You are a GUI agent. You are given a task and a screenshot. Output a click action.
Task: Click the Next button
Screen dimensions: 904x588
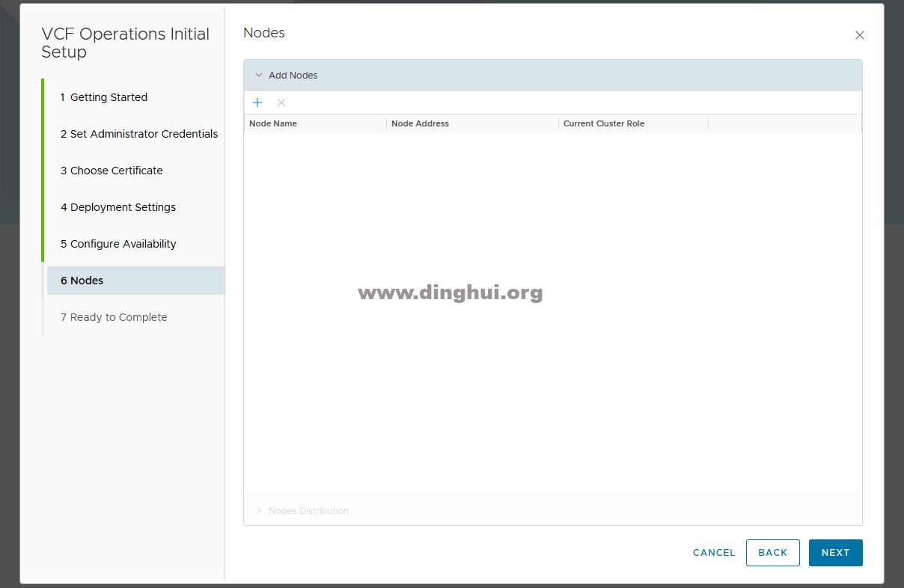(x=836, y=553)
